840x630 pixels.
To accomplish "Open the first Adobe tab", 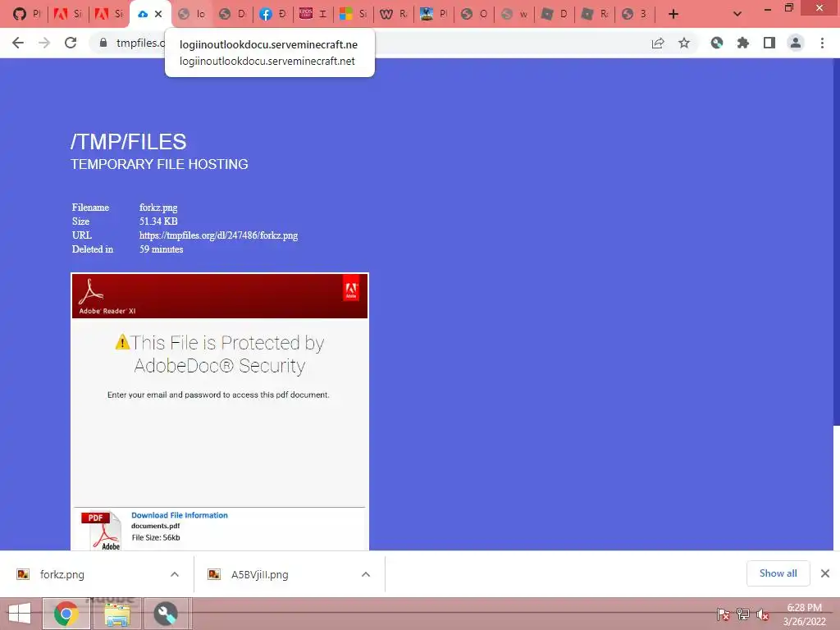I will click(68, 14).
